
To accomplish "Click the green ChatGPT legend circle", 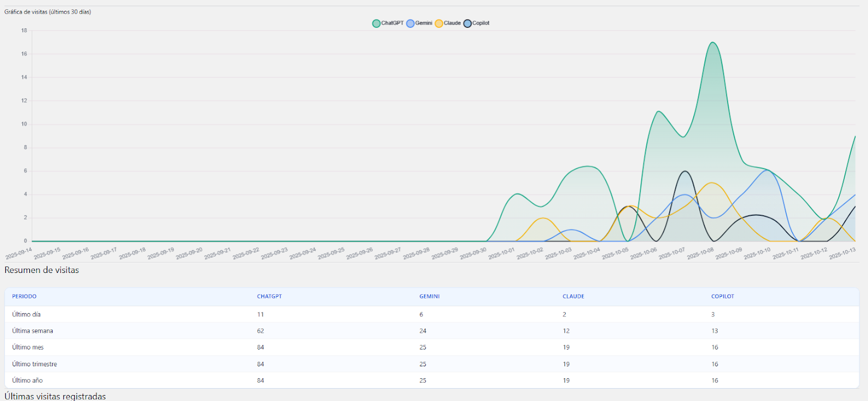I will [x=376, y=23].
